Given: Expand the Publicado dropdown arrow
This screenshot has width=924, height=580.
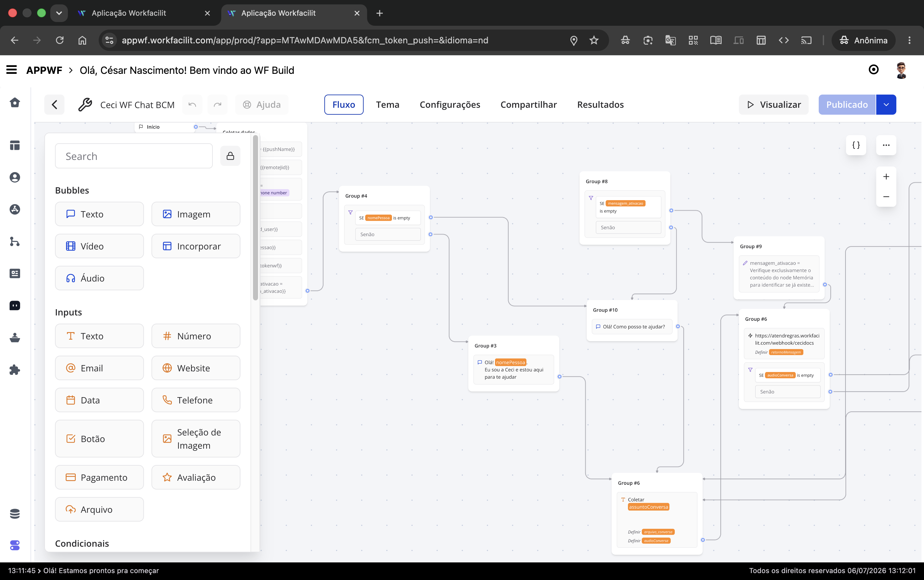Looking at the screenshot, I should tap(886, 105).
